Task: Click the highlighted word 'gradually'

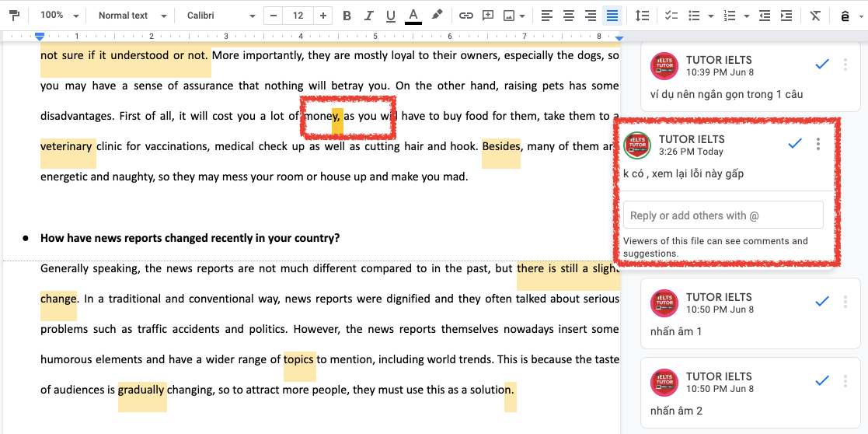Action: pyautogui.click(x=141, y=390)
